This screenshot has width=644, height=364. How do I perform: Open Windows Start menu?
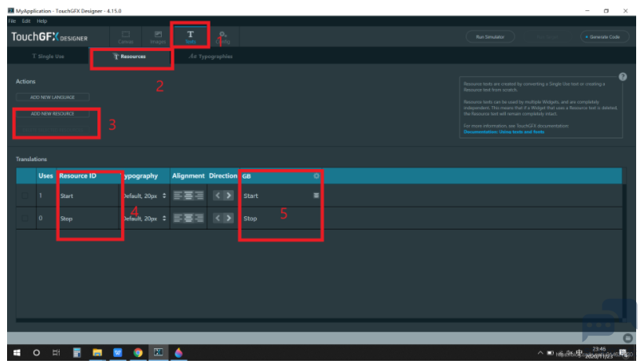(x=16, y=352)
